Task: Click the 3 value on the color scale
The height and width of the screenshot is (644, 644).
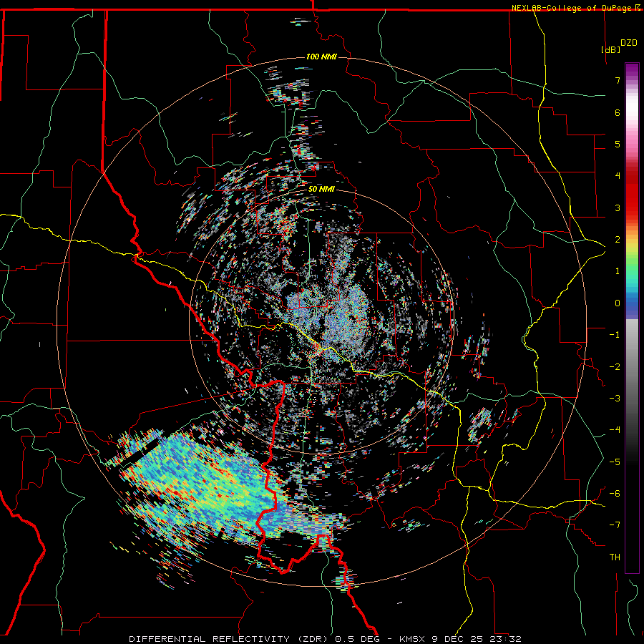Action: point(618,208)
